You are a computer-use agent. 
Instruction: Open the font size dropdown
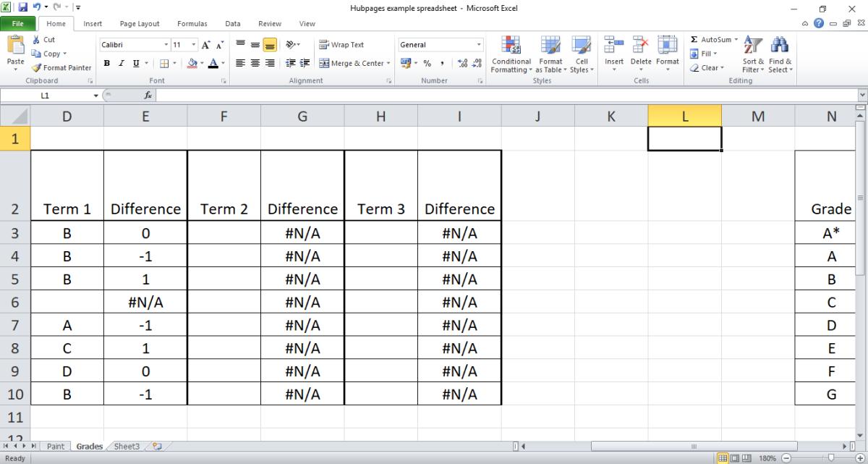tap(192, 44)
